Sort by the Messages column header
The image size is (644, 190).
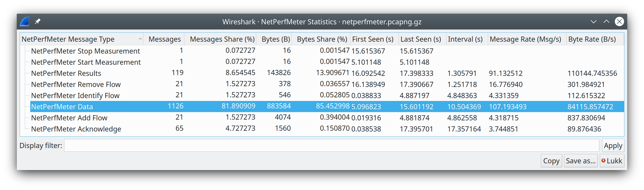[x=164, y=39]
